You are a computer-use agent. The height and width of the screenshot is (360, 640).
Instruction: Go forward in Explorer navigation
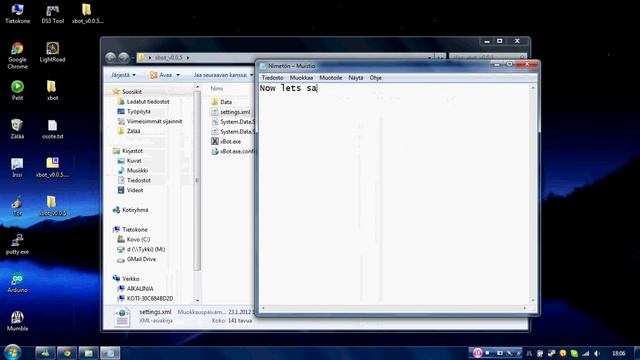(124, 58)
